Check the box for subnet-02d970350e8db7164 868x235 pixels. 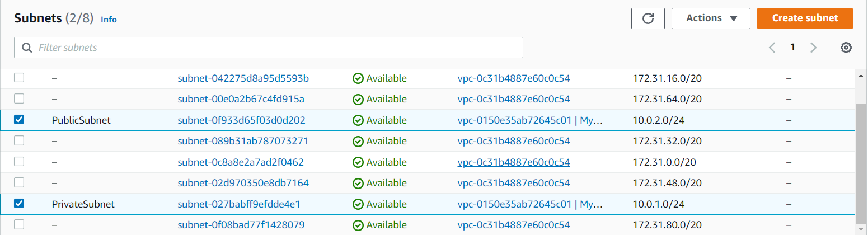coord(19,182)
